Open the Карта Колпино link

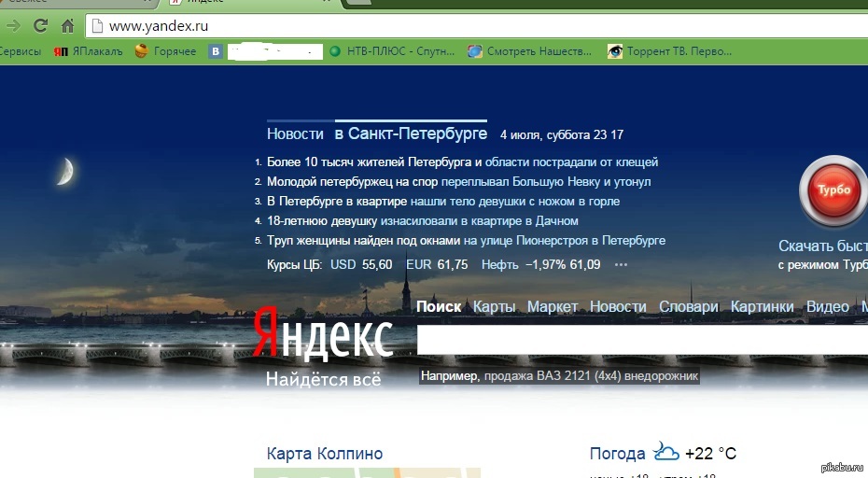[x=325, y=454]
